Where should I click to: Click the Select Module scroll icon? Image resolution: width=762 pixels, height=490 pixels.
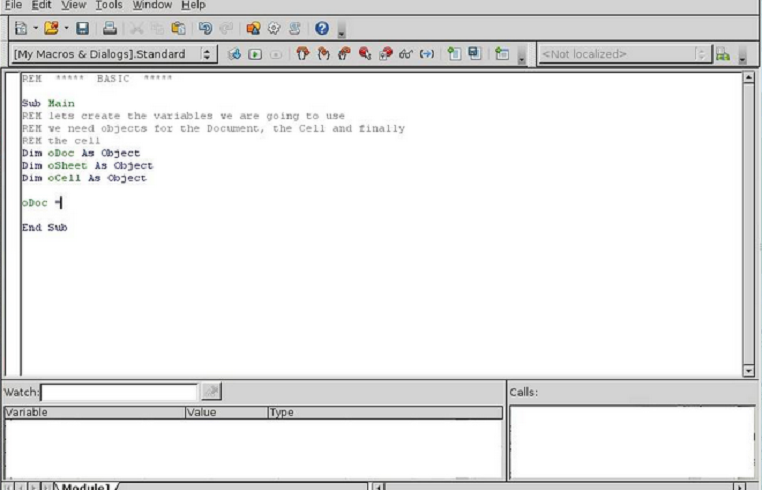tap(294, 28)
